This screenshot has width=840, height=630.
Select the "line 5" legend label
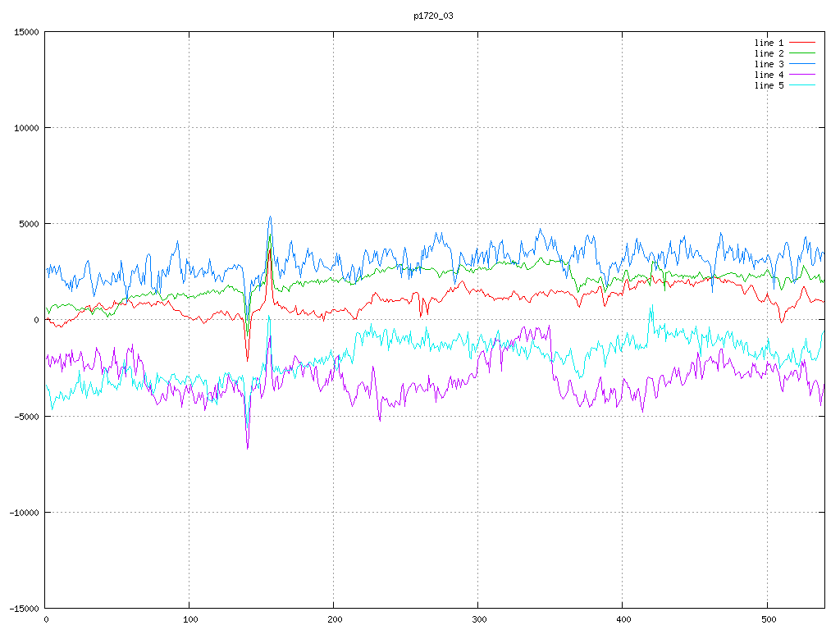coord(769,84)
